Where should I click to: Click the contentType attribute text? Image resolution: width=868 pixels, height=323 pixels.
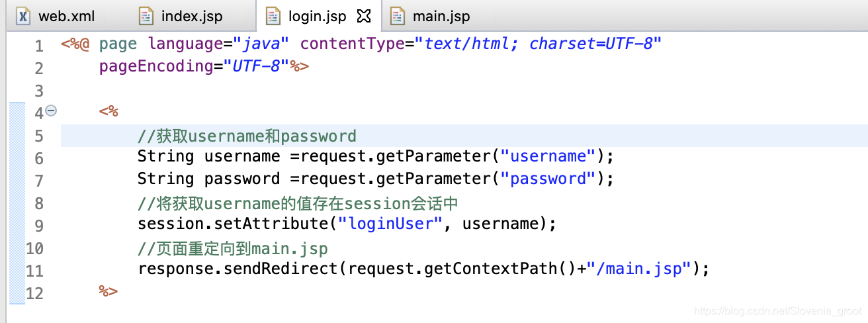tap(352, 44)
